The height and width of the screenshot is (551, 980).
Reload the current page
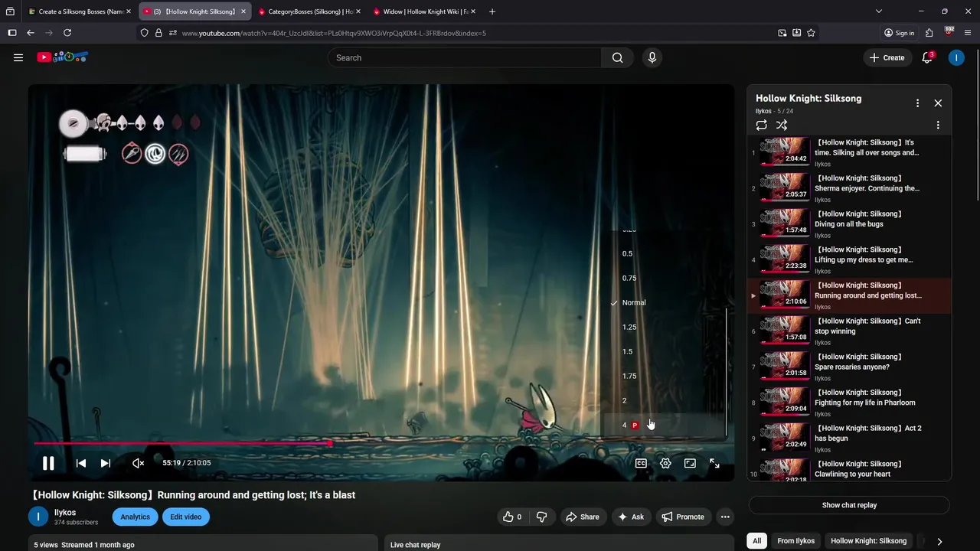pyautogui.click(x=67, y=33)
